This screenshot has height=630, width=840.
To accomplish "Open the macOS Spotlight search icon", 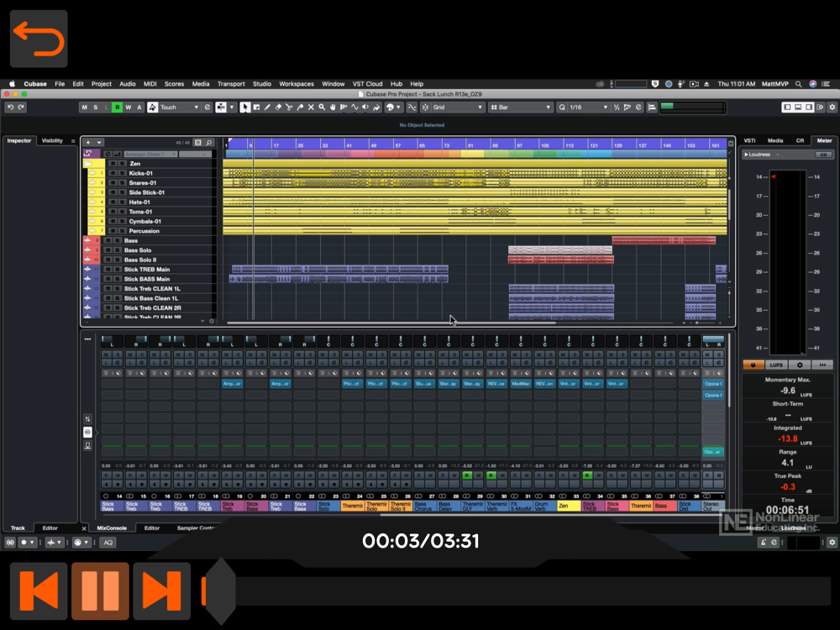I will [x=798, y=84].
